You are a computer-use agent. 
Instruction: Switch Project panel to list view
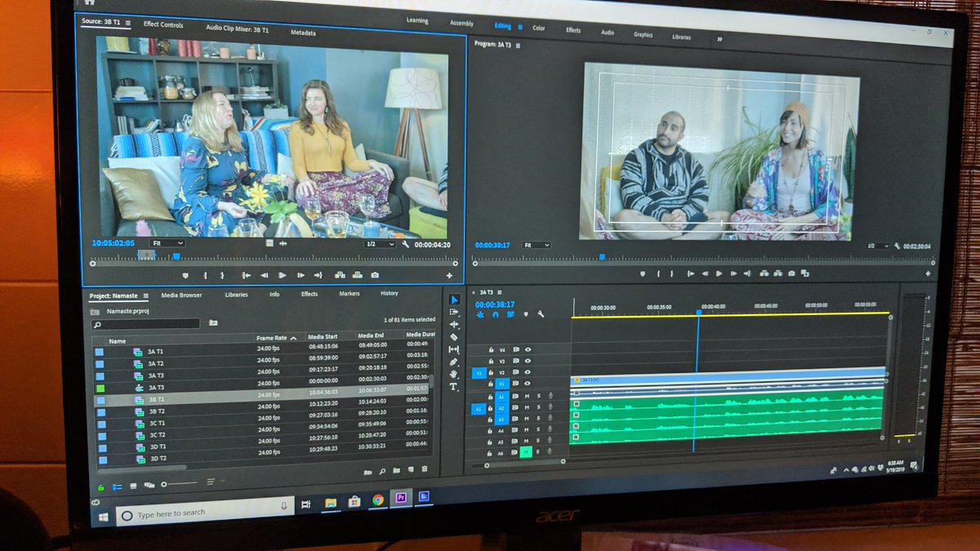[x=116, y=488]
